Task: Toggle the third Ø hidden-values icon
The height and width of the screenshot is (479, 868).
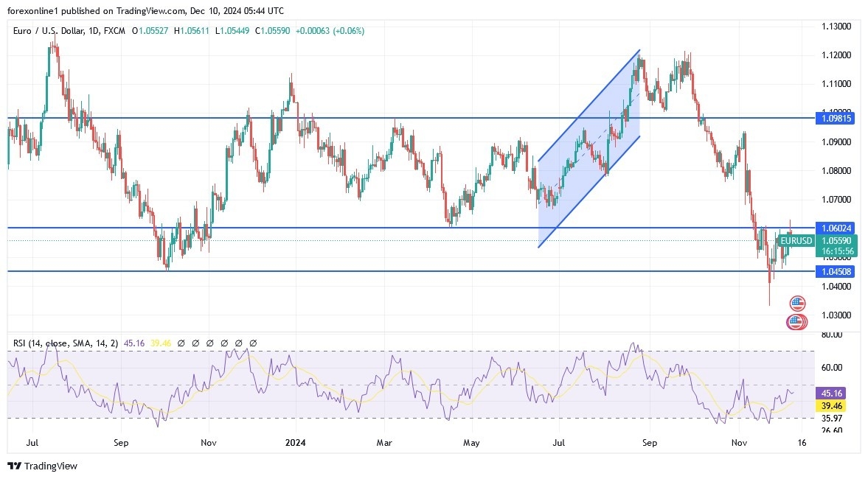Action: click(209, 342)
